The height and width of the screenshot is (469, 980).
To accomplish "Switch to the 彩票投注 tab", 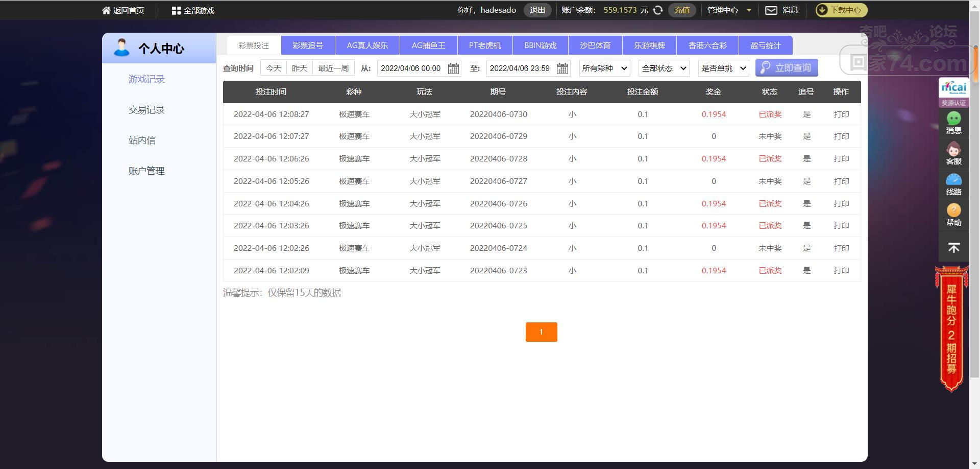I will pyautogui.click(x=254, y=45).
